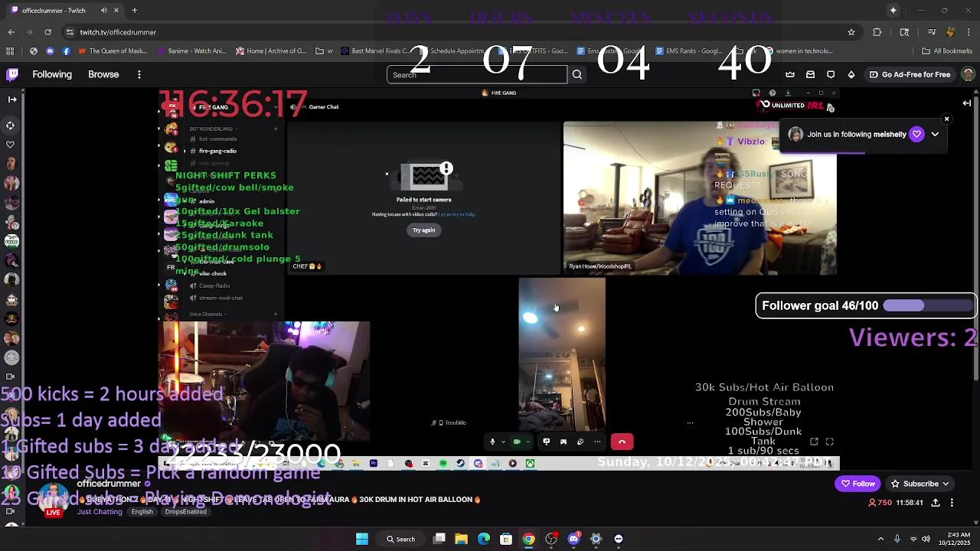Share the stream via the share icon
The width and height of the screenshot is (980, 551).
pos(936,503)
